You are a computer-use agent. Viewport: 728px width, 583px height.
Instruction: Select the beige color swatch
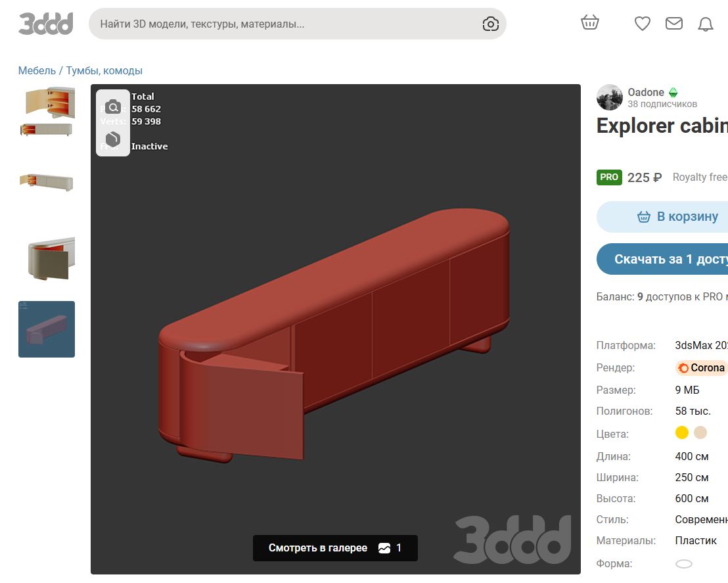[700, 433]
